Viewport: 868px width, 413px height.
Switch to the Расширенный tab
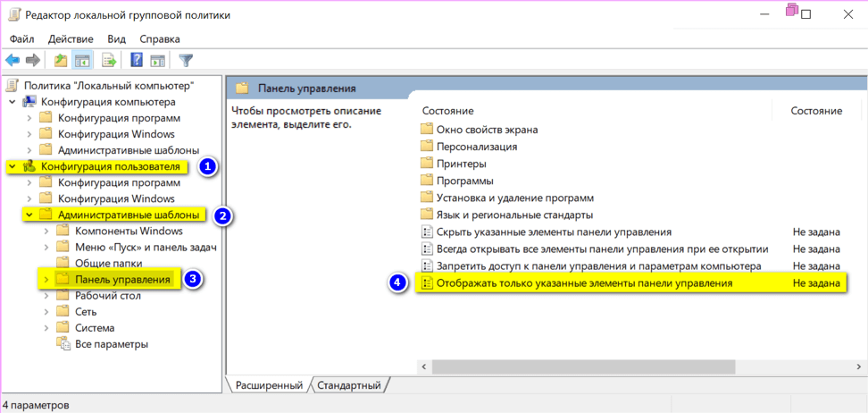click(268, 385)
